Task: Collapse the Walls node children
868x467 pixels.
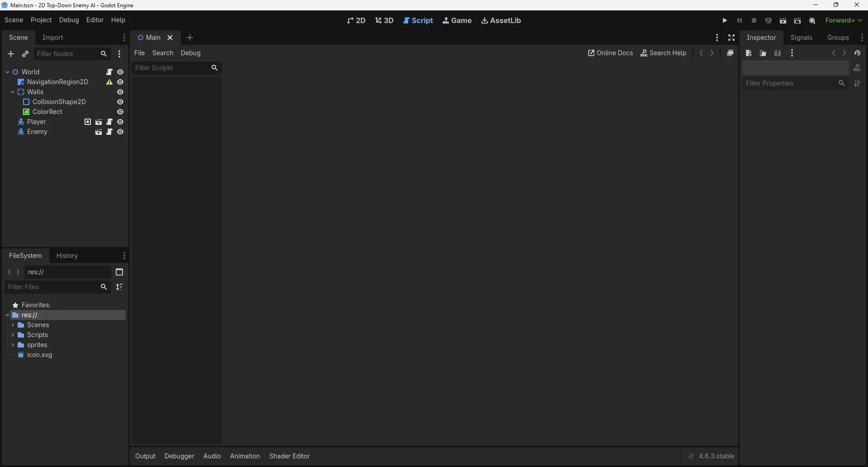Action: [x=13, y=92]
